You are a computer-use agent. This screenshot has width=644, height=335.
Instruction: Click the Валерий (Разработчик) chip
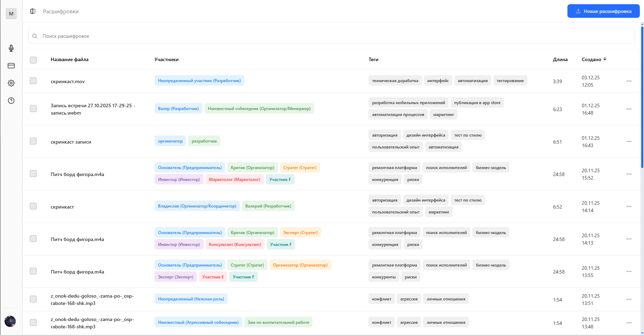coord(268,206)
